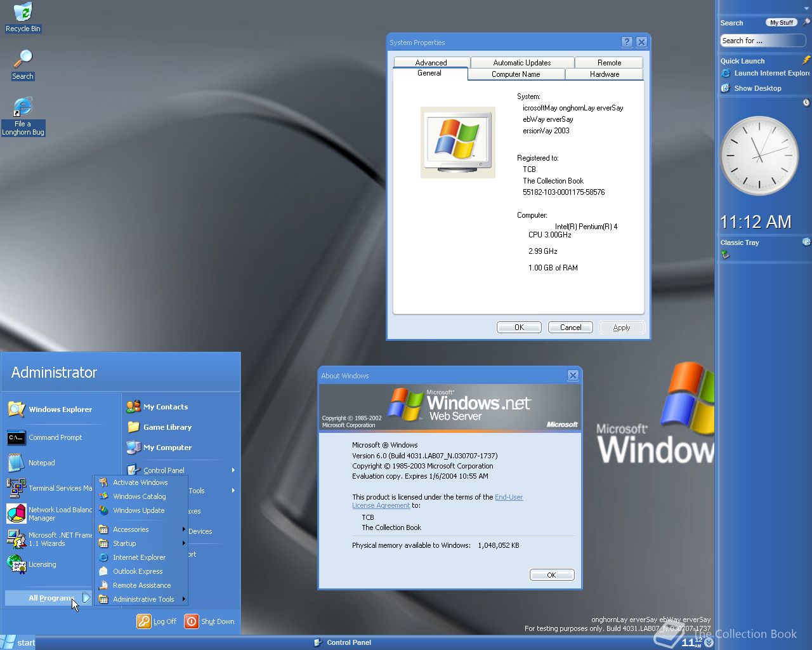Click the Log Off key icon
Screen dimensions: 812x650
click(144, 621)
